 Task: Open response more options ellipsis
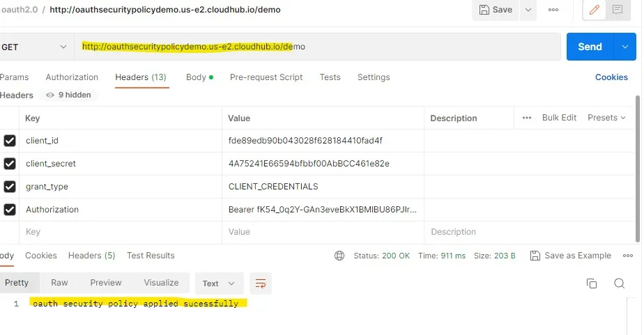tap(627, 256)
